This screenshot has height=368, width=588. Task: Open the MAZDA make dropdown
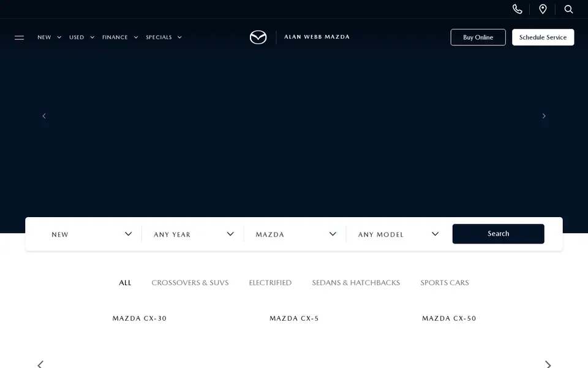click(x=295, y=234)
